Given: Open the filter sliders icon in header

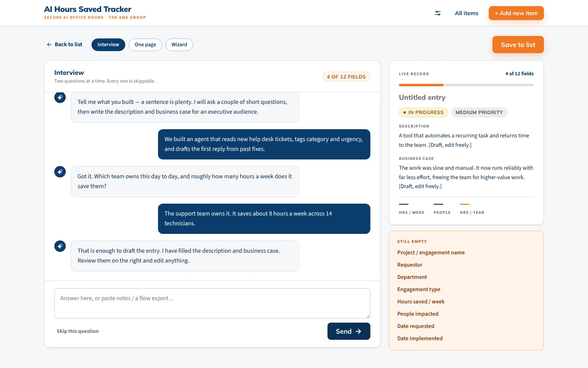Looking at the screenshot, I should click(x=438, y=13).
